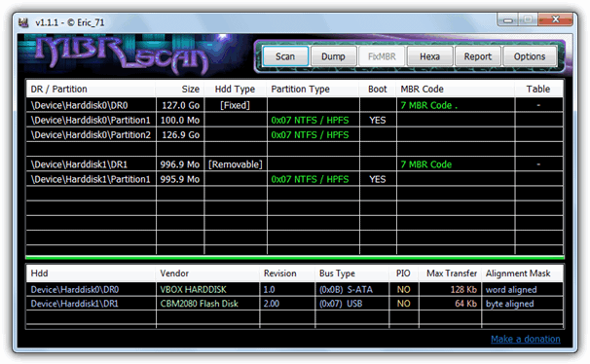Select row \Device\Harddisk0\DR0 in partition list
This screenshot has width=590, height=364.
click(295, 105)
